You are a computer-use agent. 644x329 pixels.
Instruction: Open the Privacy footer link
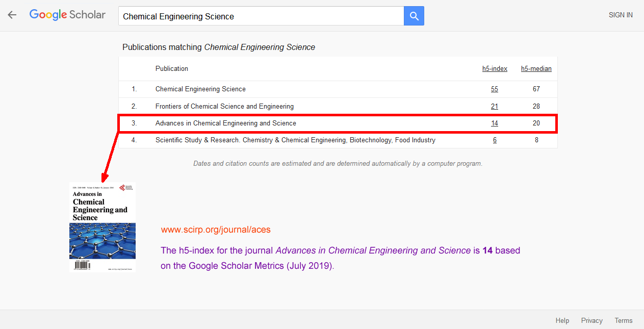(x=591, y=320)
